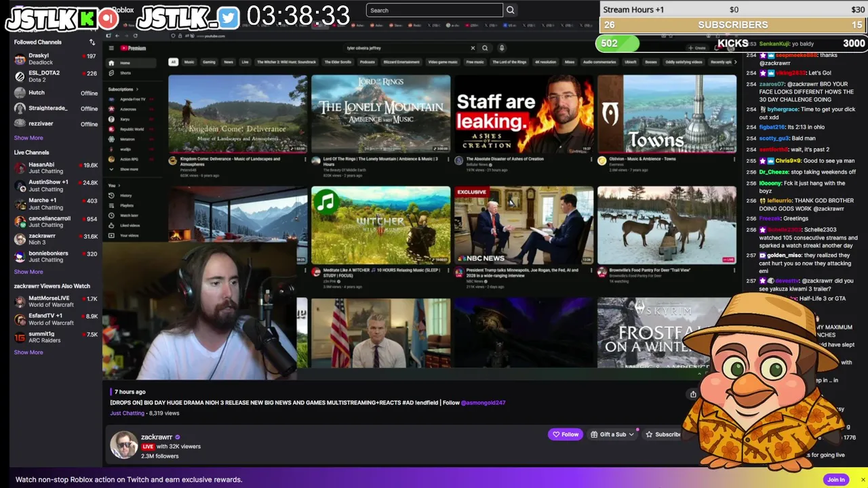This screenshot has height=488, width=868.
Task: Advance YouTube filter chips with right arrow
Action: point(734,62)
